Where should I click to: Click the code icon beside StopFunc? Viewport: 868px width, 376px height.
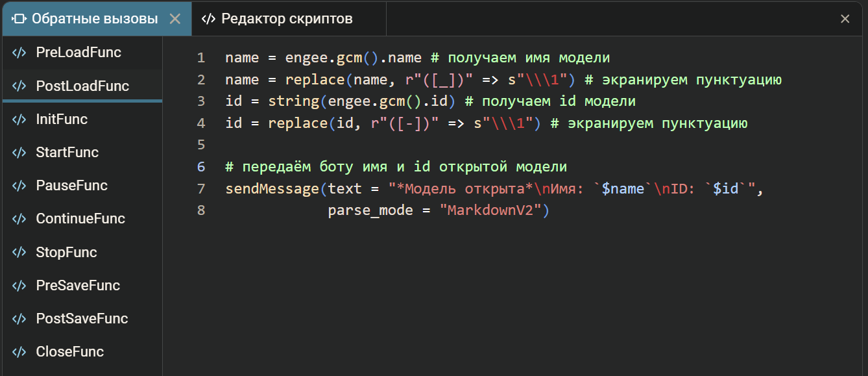coord(19,253)
